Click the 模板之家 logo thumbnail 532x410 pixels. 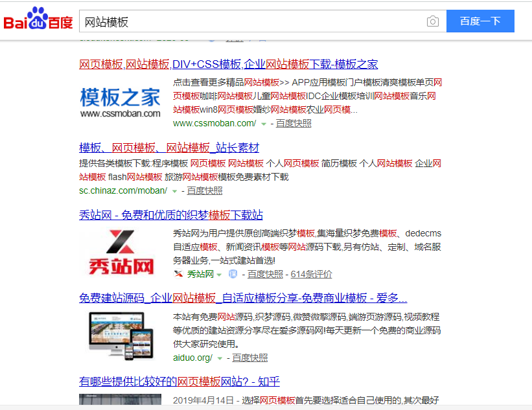tap(120, 102)
